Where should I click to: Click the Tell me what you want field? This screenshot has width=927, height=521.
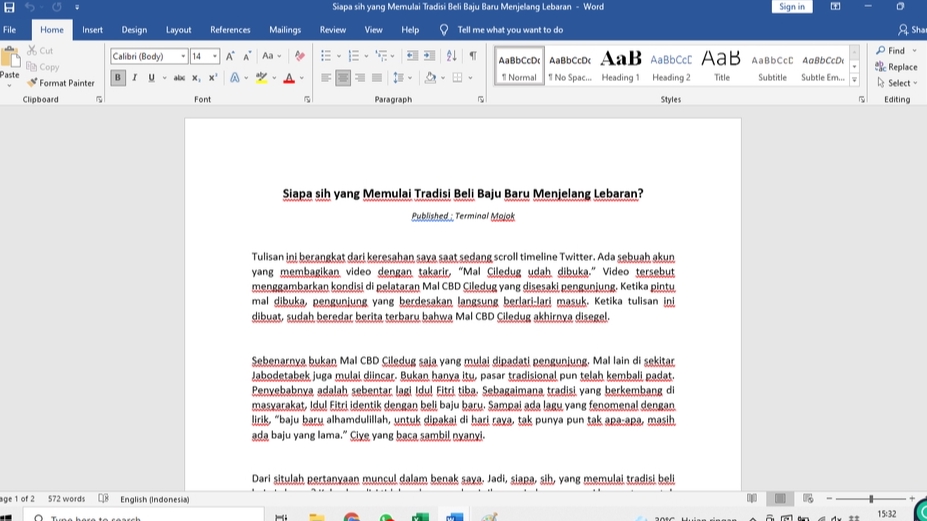(x=510, y=30)
